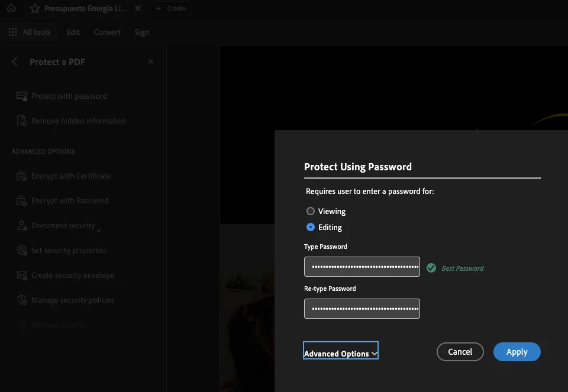Viewport: 568px width, 392px height.
Task: Click the Protect with password icon
Action: pyautogui.click(x=22, y=96)
